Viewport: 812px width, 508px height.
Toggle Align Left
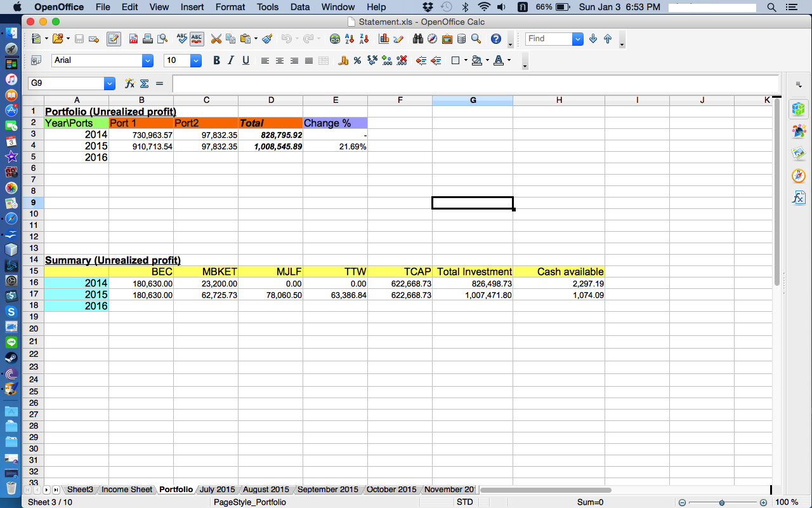[265, 60]
